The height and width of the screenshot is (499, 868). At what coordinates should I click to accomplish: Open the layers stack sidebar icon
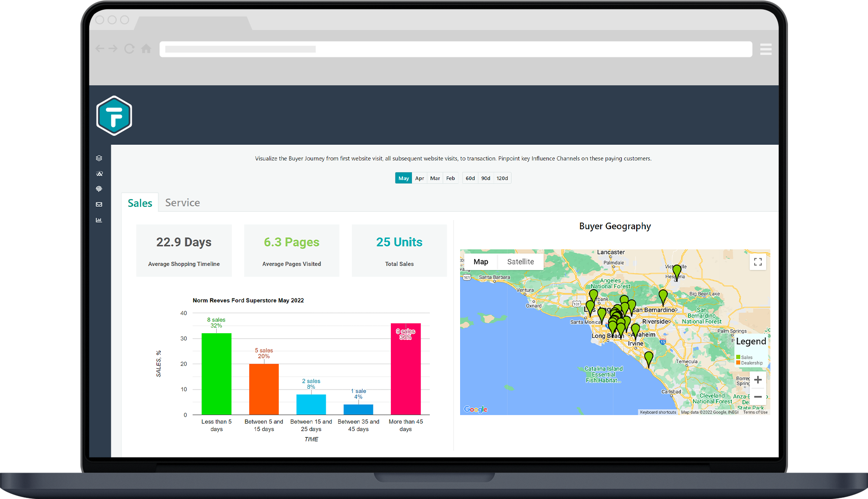(x=99, y=158)
